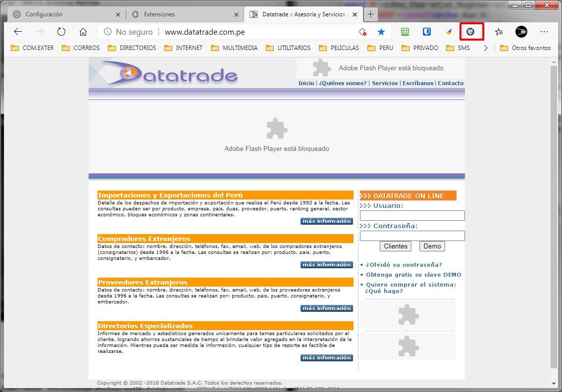Open the green robot extension
Image resolution: width=562 pixels, height=392 pixels.
click(x=405, y=32)
